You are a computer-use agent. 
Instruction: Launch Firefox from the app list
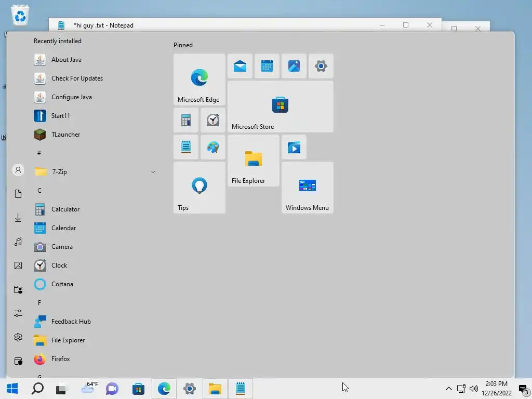pos(95,358)
